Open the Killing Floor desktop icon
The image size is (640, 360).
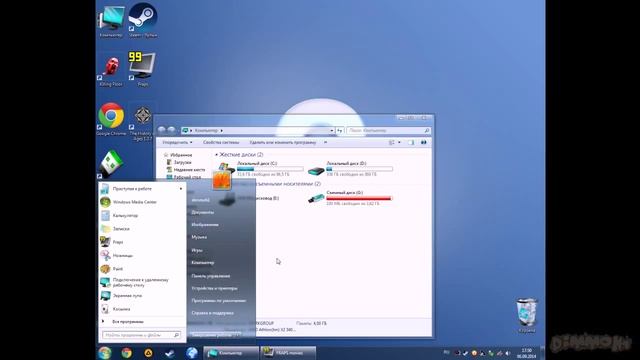coord(111,69)
